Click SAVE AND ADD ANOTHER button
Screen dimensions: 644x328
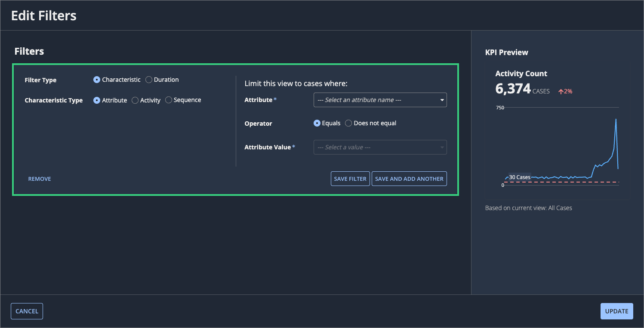pyautogui.click(x=409, y=179)
